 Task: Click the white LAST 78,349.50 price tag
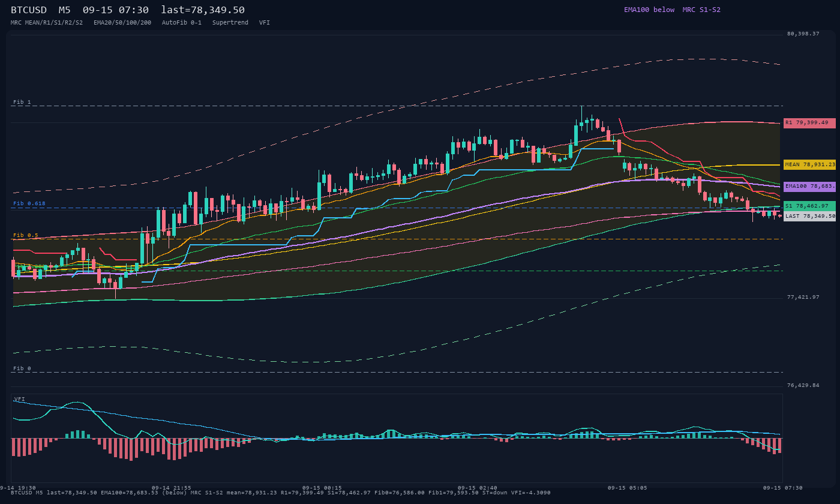809,216
